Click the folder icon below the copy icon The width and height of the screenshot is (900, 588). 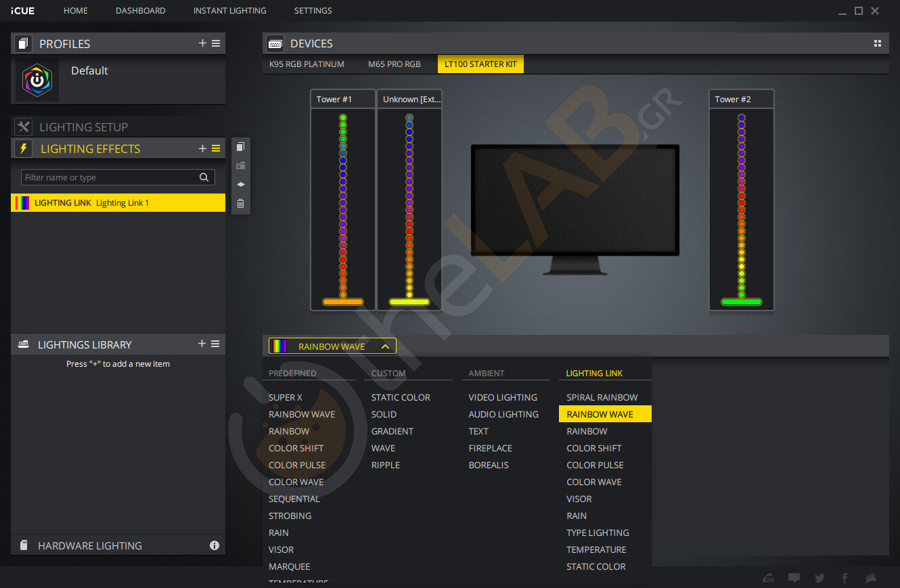pyautogui.click(x=240, y=166)
